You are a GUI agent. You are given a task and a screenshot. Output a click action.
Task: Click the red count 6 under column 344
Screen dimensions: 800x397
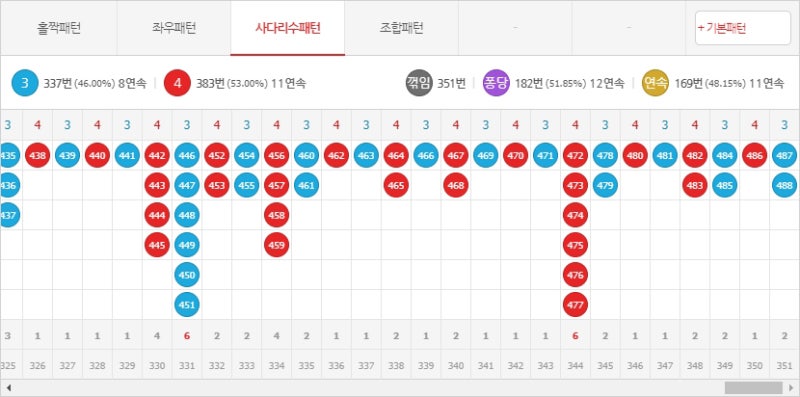(x=575, y=336)
